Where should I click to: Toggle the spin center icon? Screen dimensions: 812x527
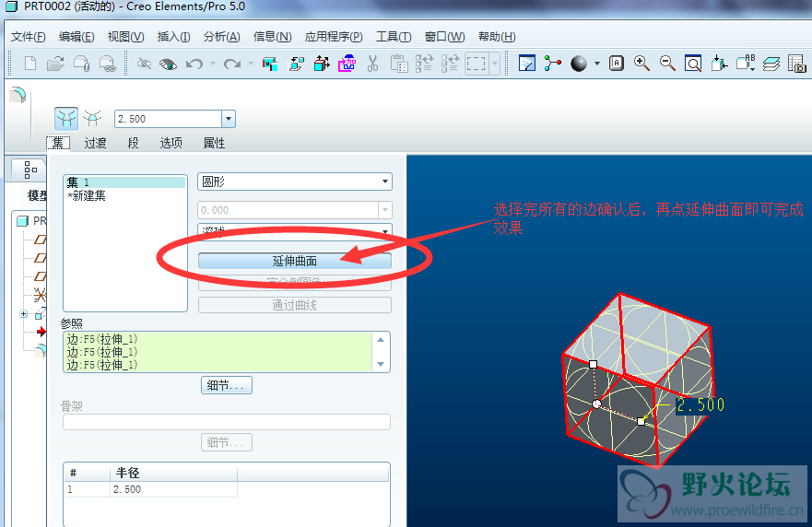[553, 64]
